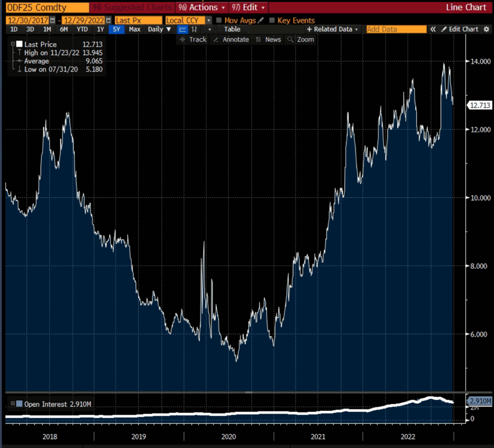Select the 5Y time range

click(117, 29)
